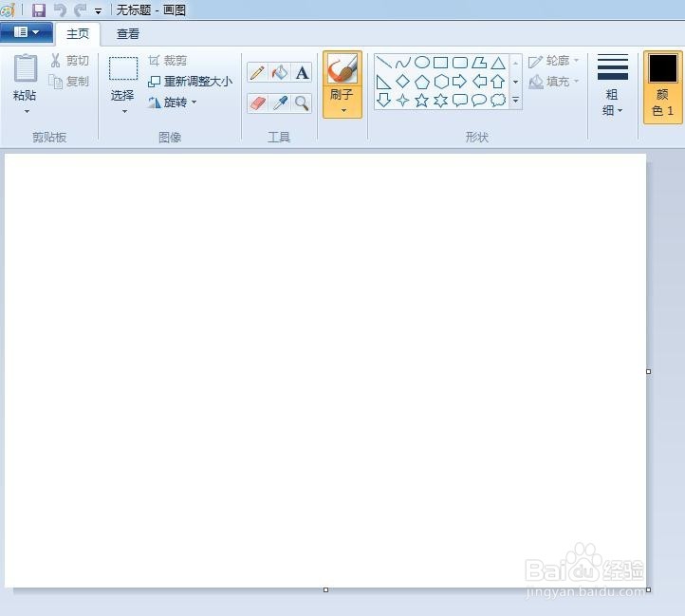Switch to the Home (主页) tab

(78, 33)
